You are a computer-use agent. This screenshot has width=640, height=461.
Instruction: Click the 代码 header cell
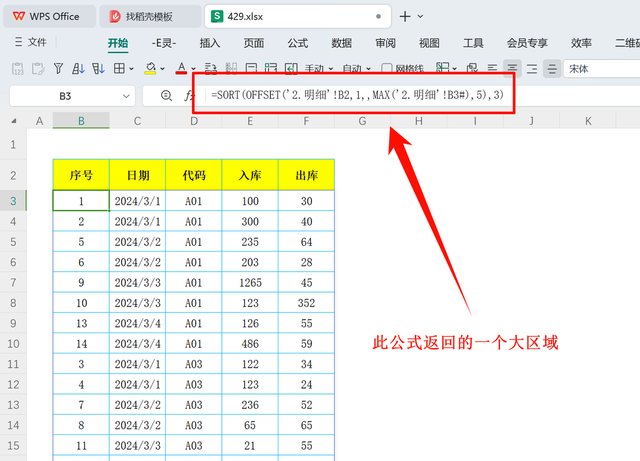194,175
